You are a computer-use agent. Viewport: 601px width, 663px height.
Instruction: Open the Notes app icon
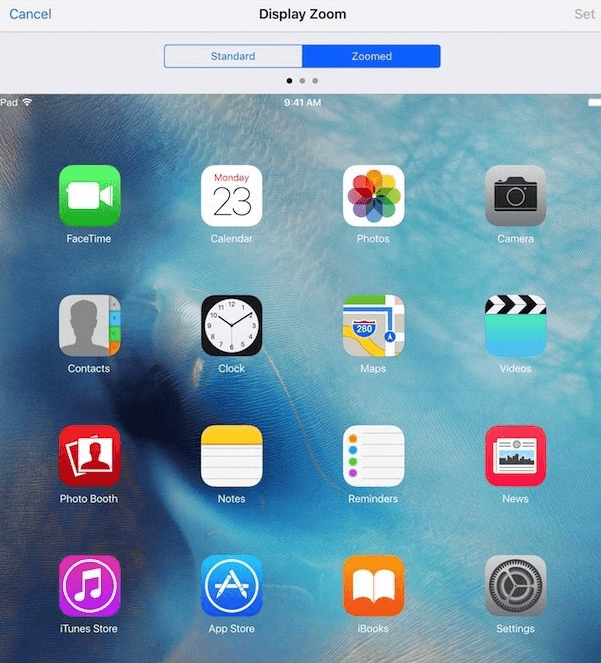pos(231,456)
